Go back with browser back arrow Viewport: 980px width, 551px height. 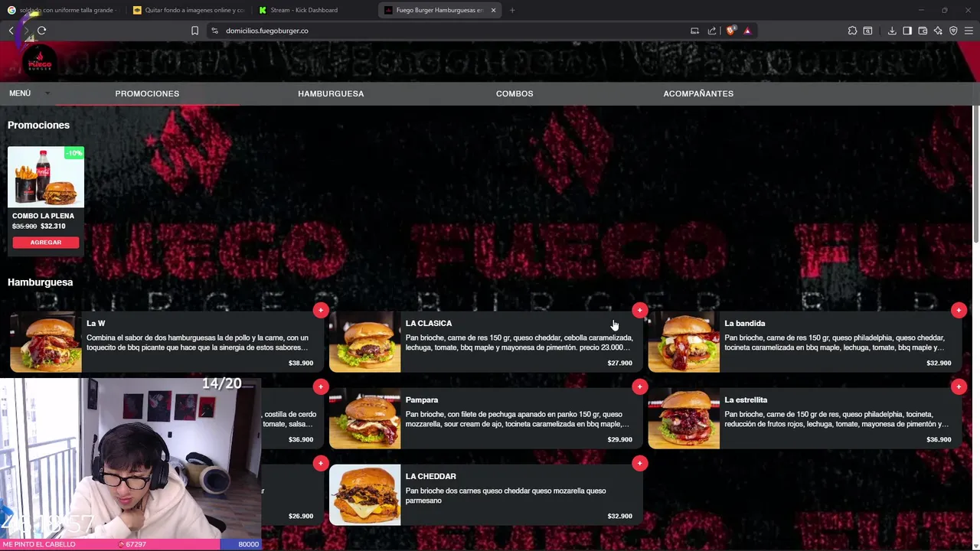[11, 31]
